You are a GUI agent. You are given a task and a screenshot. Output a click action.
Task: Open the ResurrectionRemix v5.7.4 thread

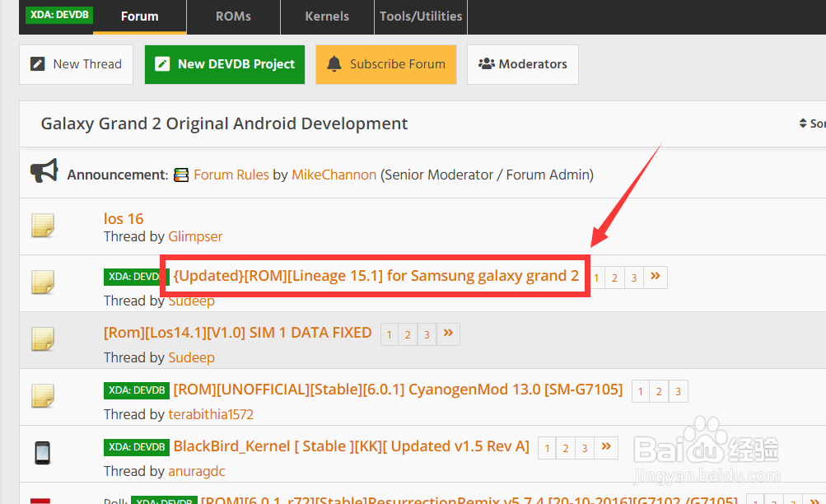(x=469, y=499)
